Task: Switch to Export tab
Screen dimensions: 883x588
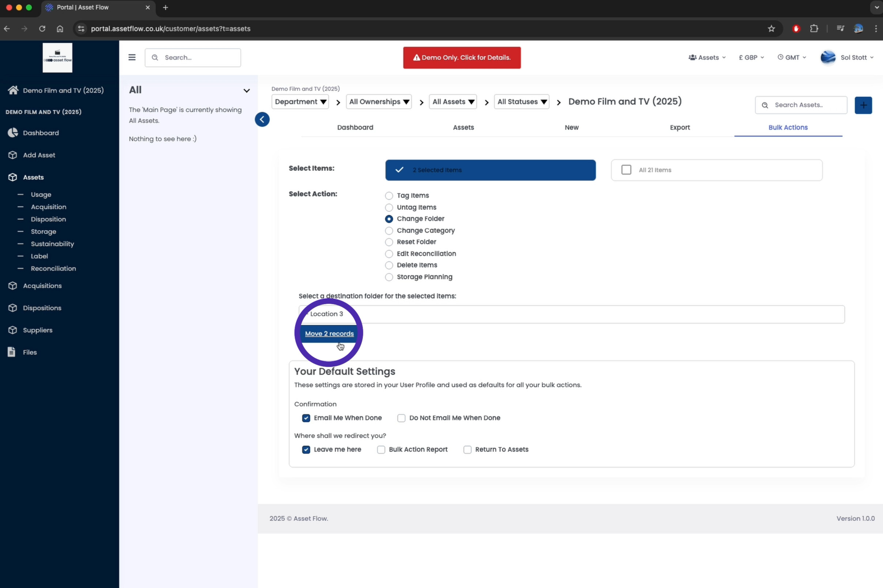Action: pyautogui.click(x=679, y=127)
